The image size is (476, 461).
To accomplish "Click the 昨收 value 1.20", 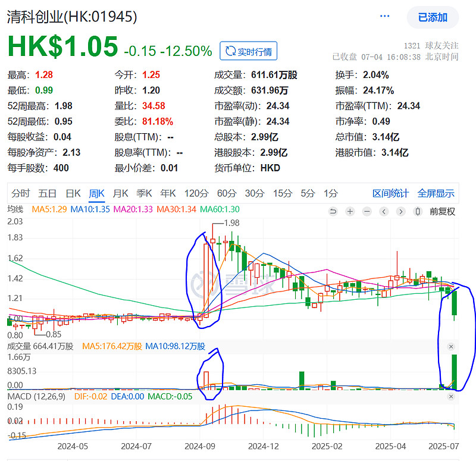I will click(x=151, y=90).
